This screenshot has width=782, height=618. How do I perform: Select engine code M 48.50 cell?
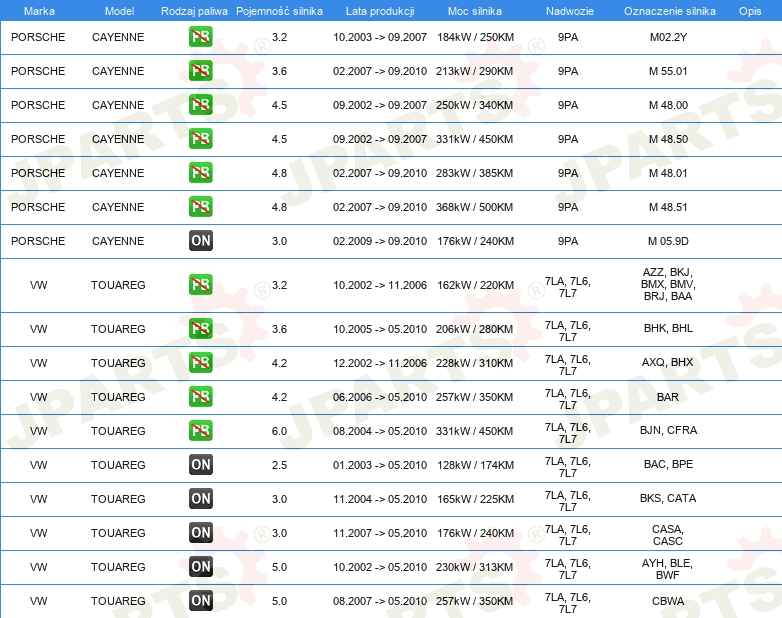pyautogui.click(x=668, y=139)
